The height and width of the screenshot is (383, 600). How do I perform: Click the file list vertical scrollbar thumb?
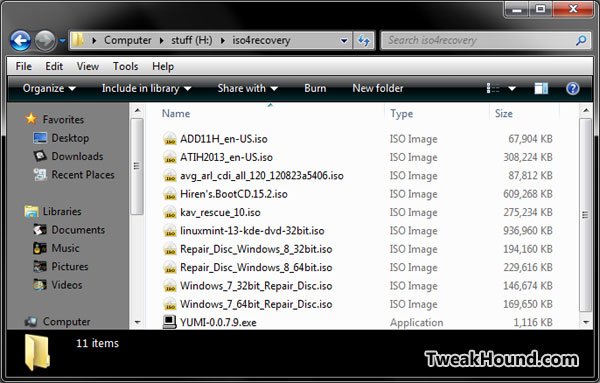(x=585, y=215)
